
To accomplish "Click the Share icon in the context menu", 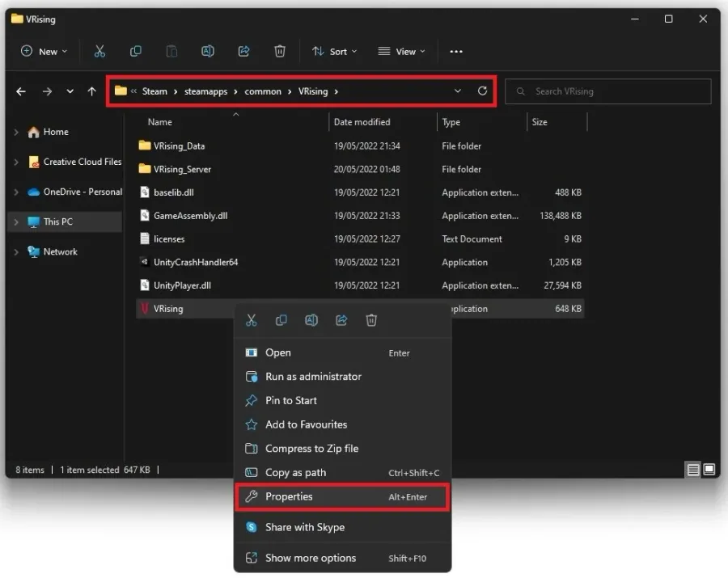I will pos(341,320).
